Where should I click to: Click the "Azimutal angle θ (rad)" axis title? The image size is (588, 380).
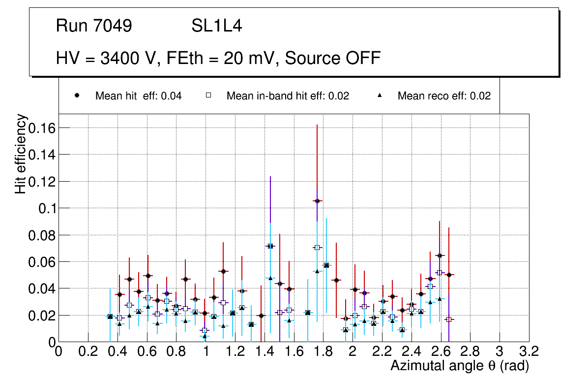tap(459, 366)
